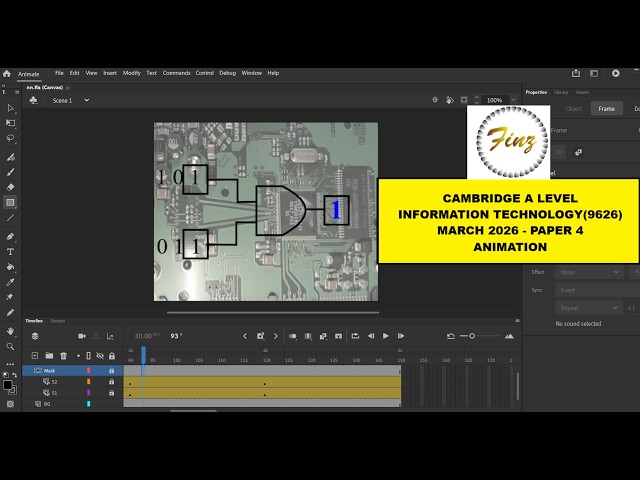Click the S2 layer orange color swatch
The height and width of the screenshot is (480, 640).
pos(89,382)
